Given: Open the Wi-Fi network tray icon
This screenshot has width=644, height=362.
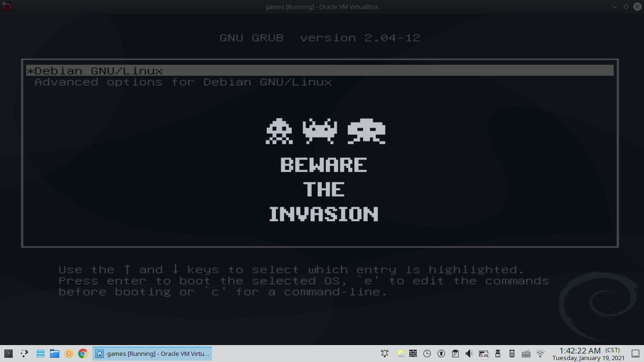Looking at the screenshot, I should 540,354.
